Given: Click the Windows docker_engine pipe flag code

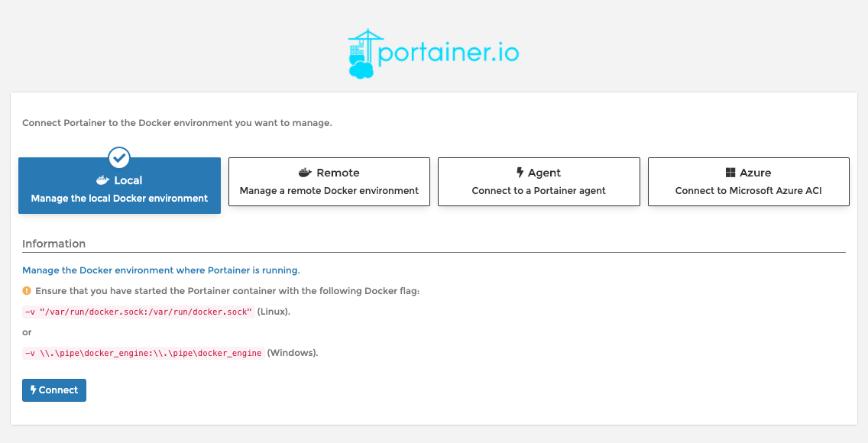Looking at the screenshot, I should tap(144, 353).
